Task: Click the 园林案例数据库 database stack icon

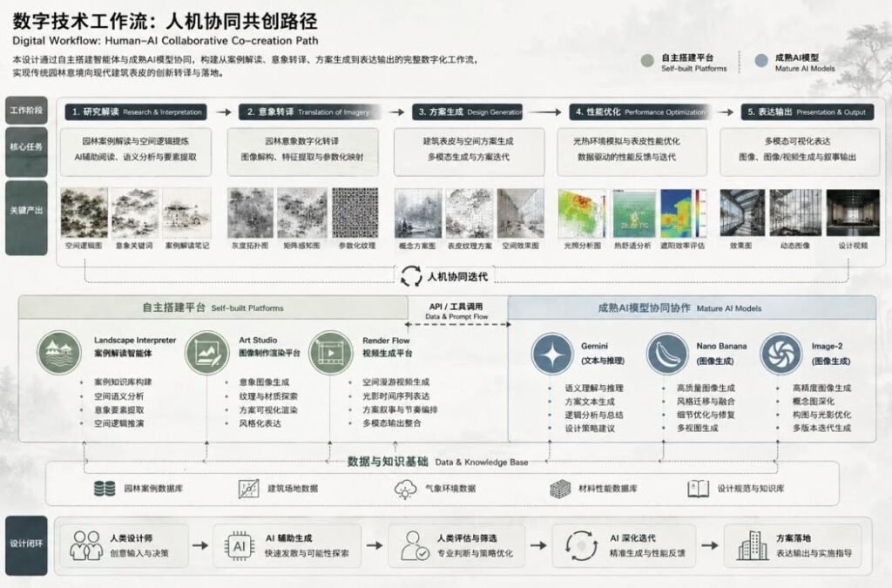Action: tap(105, 489)
